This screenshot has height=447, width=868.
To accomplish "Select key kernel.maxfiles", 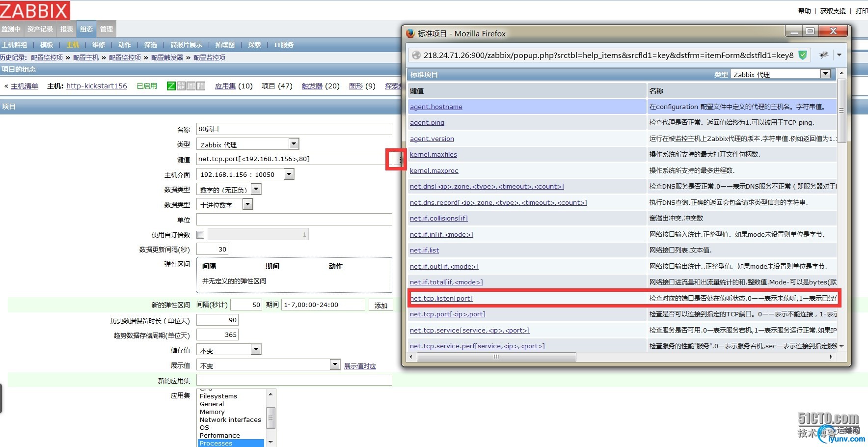I will click(x=434, y=154).
